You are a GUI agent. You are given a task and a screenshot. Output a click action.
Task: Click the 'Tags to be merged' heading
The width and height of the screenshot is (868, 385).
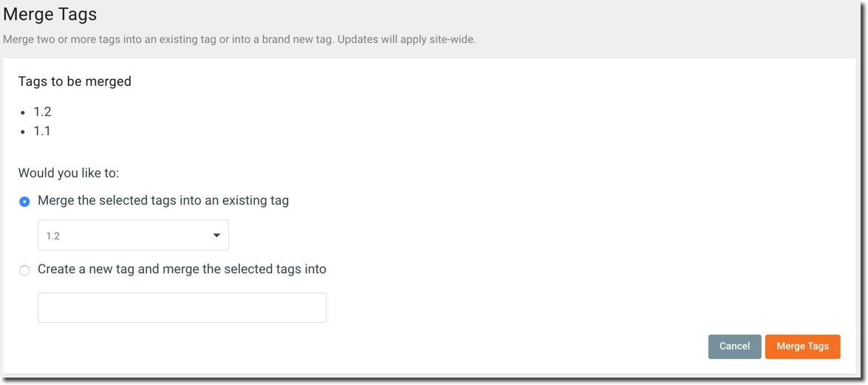tap(75, 81)
